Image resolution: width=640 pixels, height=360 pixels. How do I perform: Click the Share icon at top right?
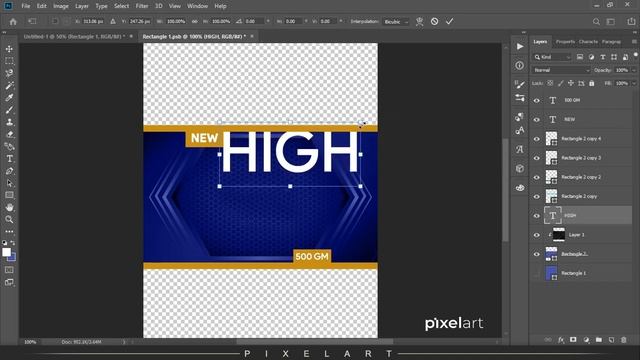[x=631, y=21]
